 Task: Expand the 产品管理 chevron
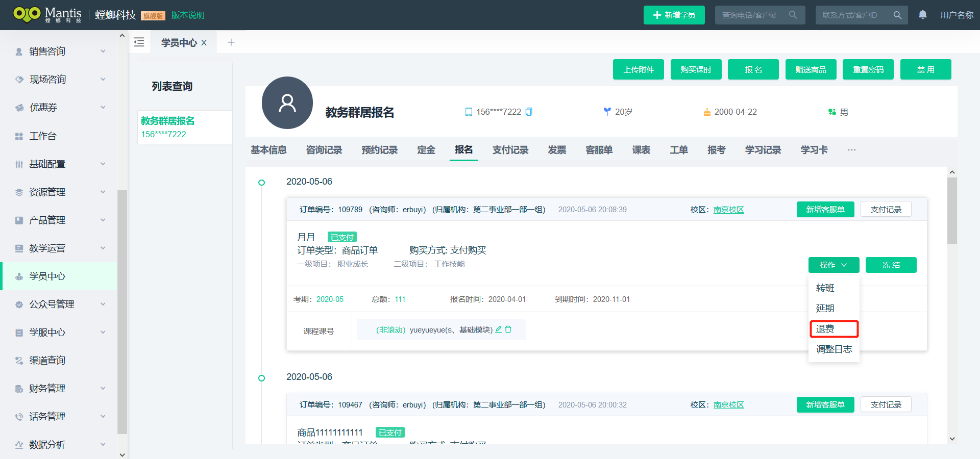coord(103,220)
